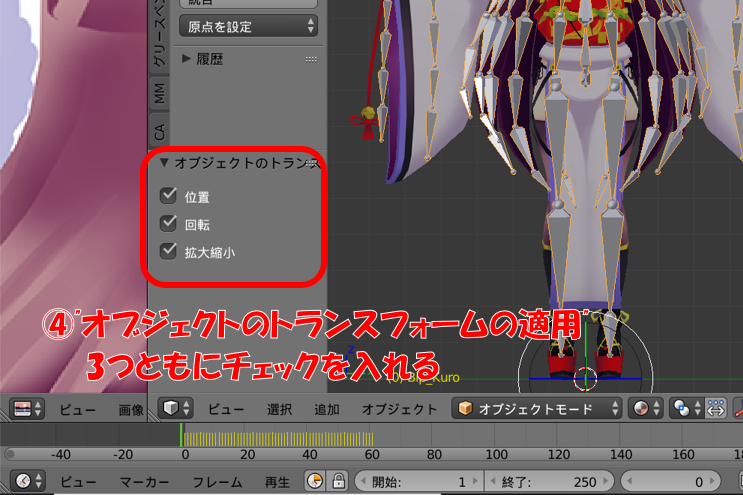Toggle the timeline range lock icon

(339, 481)
